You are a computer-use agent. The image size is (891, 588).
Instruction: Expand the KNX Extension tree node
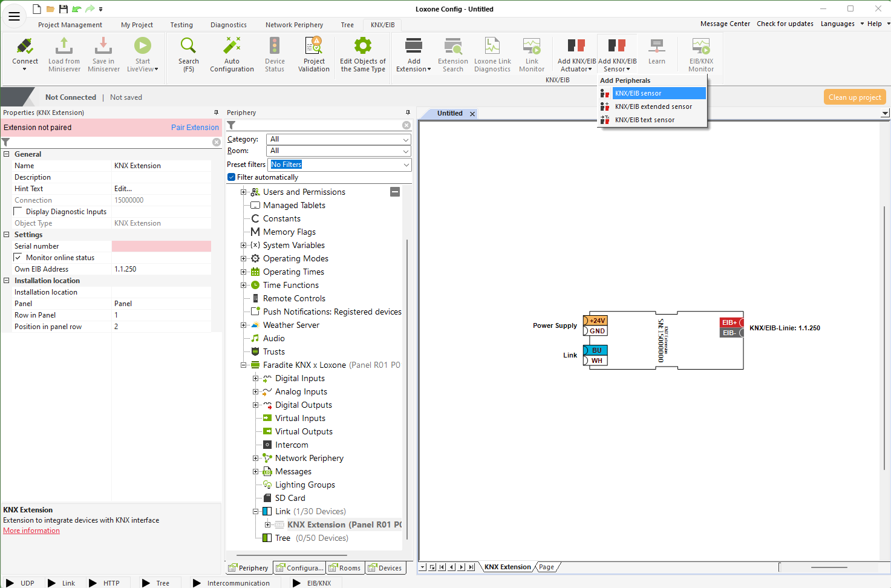pos(267,524)
